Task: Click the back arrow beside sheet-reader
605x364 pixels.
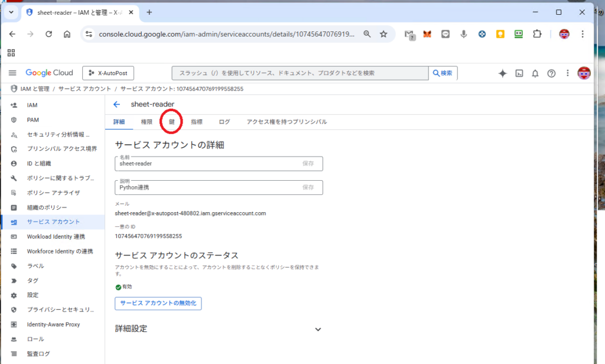Action: [x=116, y=105]
